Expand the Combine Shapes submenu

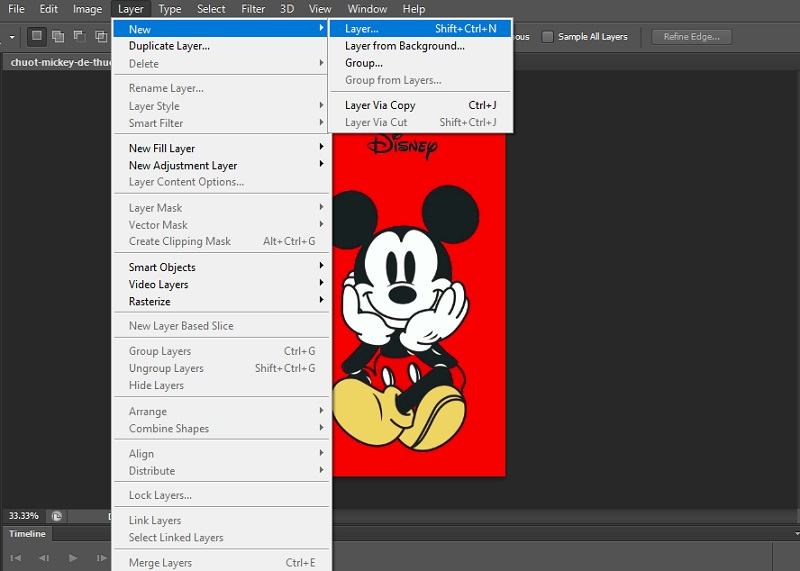220,429
